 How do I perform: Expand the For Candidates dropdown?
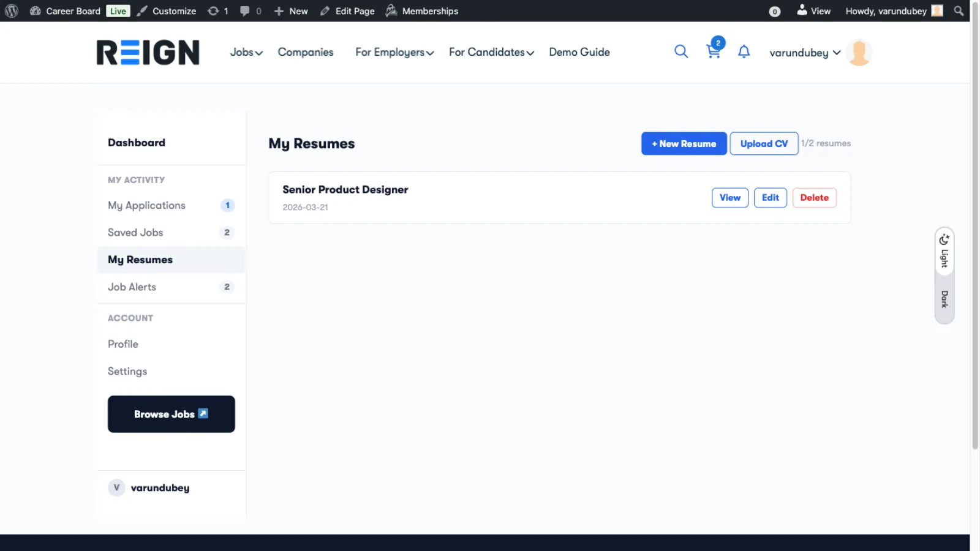pyautogui.click(x=491, y=52)
